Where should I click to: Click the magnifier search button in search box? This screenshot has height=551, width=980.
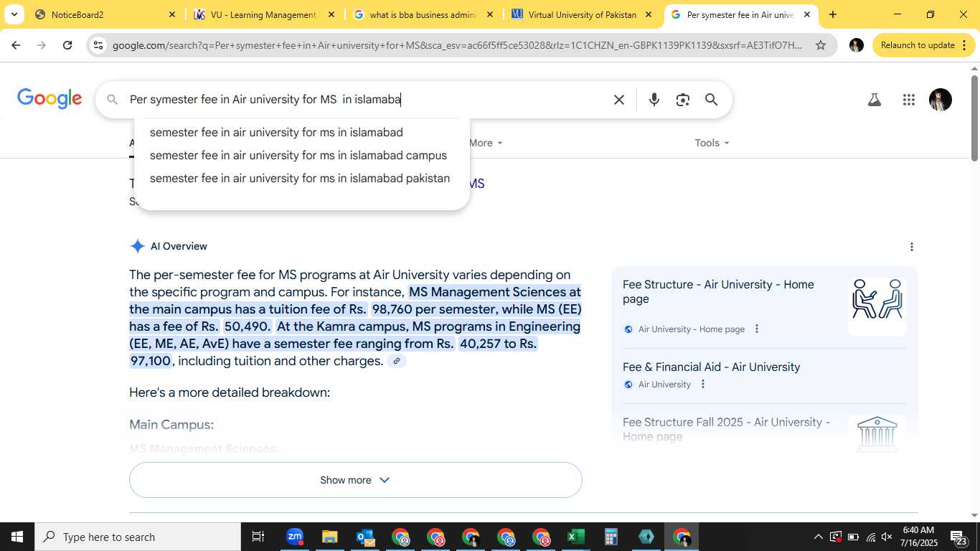pos(711,100)
